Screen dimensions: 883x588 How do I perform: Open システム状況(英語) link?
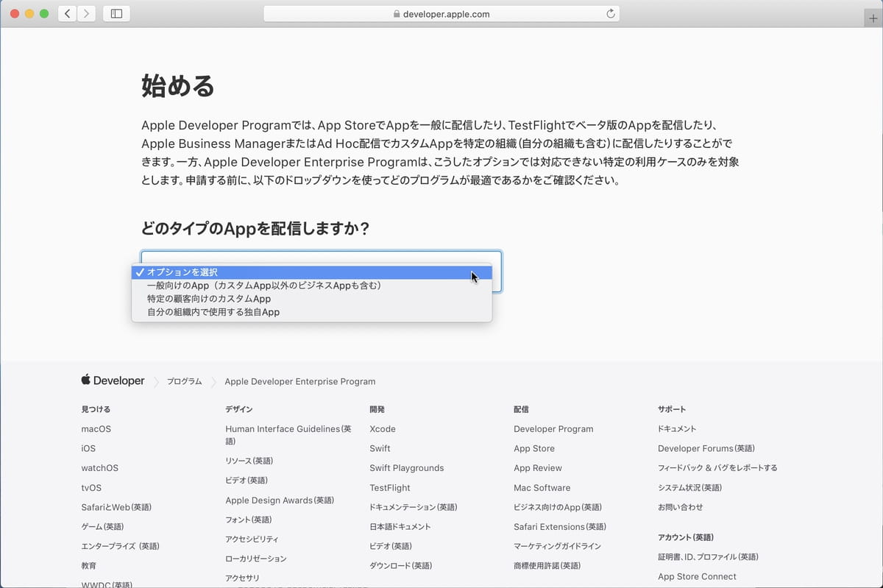pos(690,488)
